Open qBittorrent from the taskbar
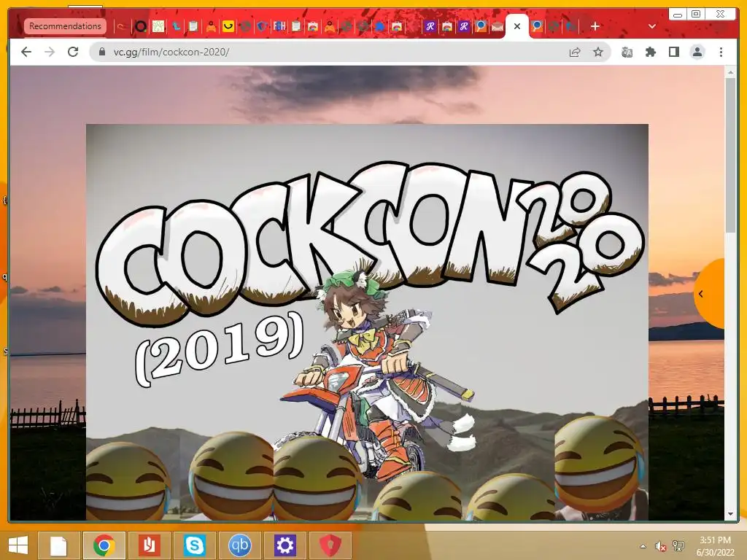 click(239, 545)
